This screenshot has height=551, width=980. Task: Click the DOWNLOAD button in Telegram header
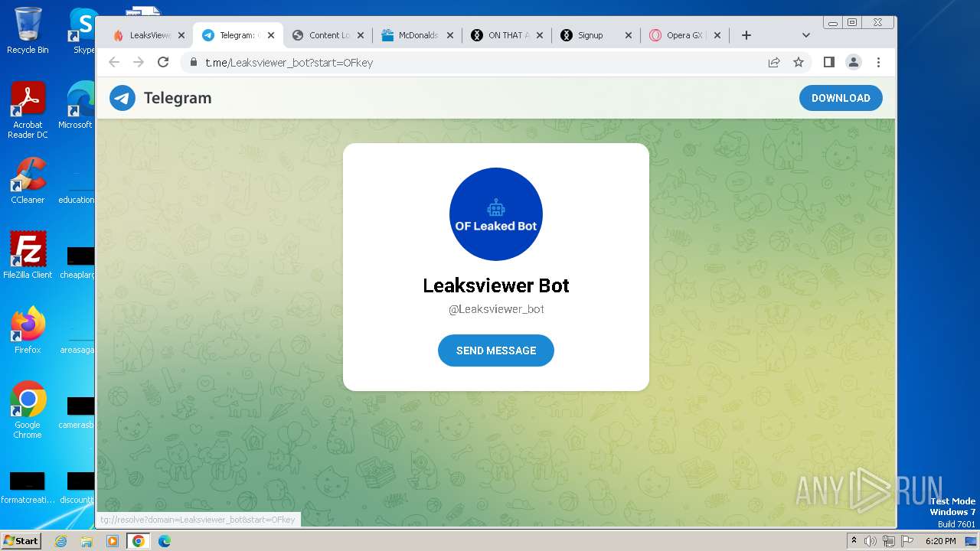841,98
